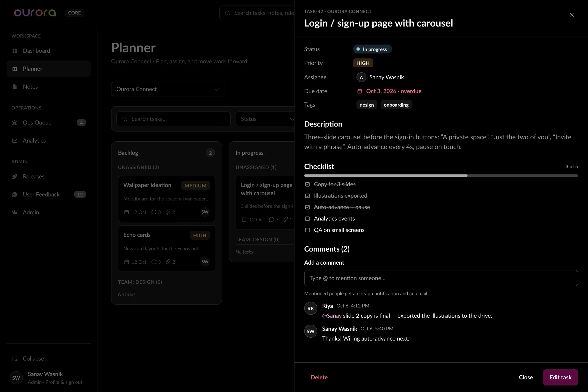Close the task detail panel with X
Viewport: 588px width, 392px height.
[571, 15]
